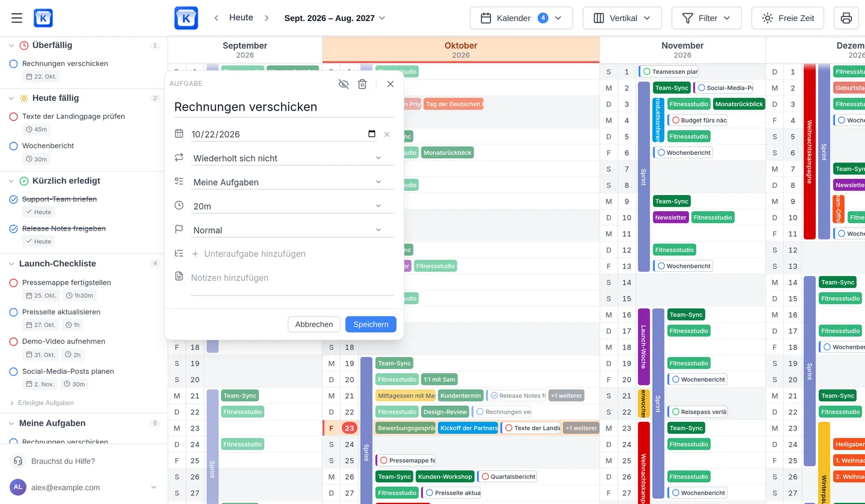Close the Aufgabe dialog

(x=390, y=84)
